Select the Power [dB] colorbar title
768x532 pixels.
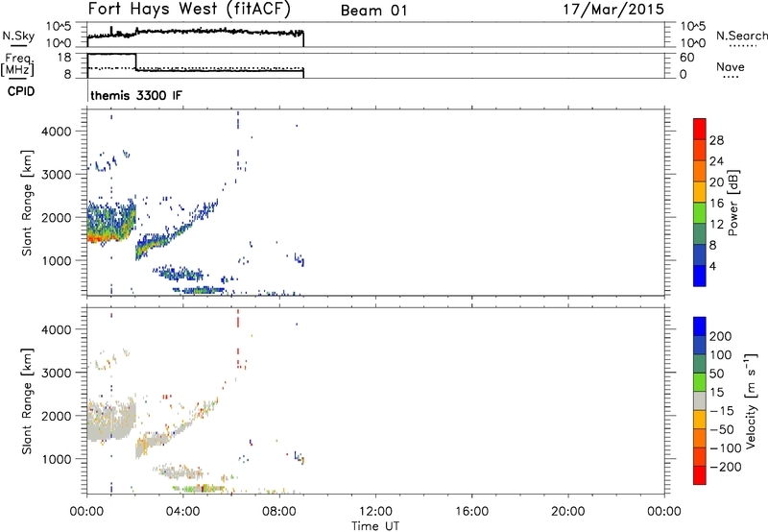[732, 203]
